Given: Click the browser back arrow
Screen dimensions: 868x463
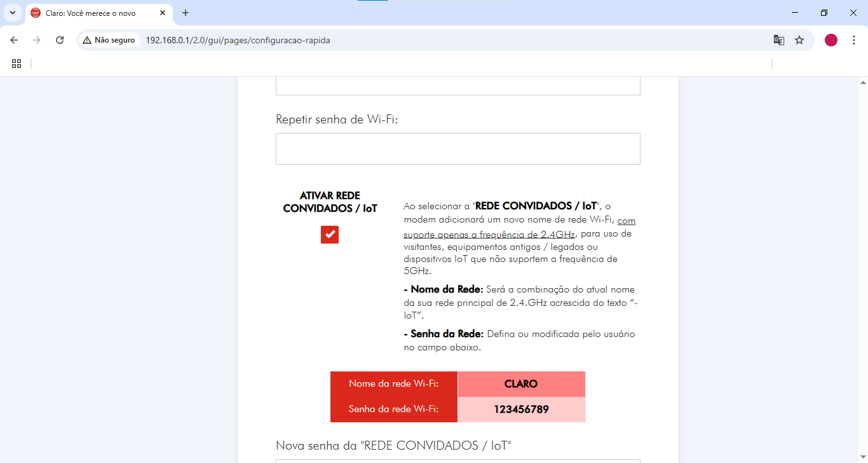Looking at the screenshot, I should (14, 40).
